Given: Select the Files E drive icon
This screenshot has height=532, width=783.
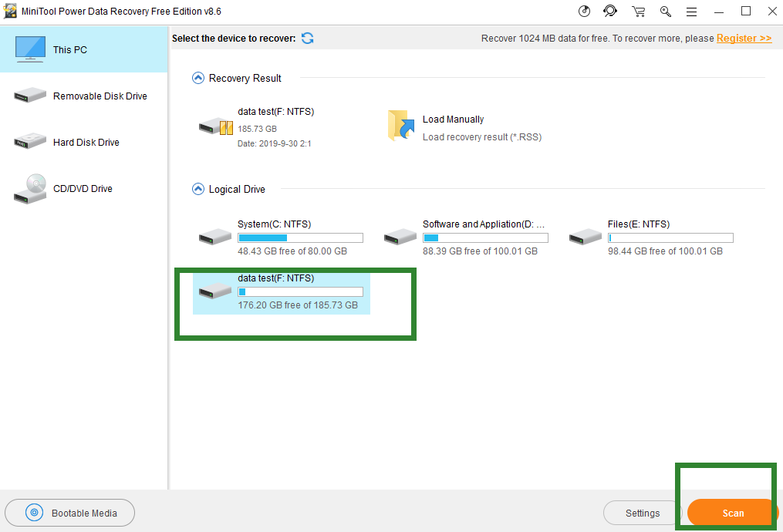Looking at the screenshot, I should 586,237.
